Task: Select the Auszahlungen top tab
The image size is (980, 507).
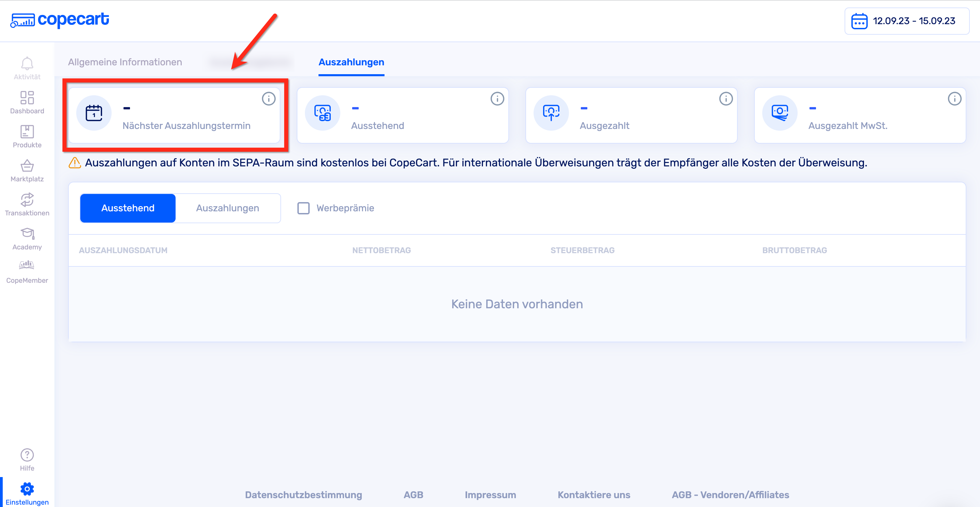Action: coord(351,62)
